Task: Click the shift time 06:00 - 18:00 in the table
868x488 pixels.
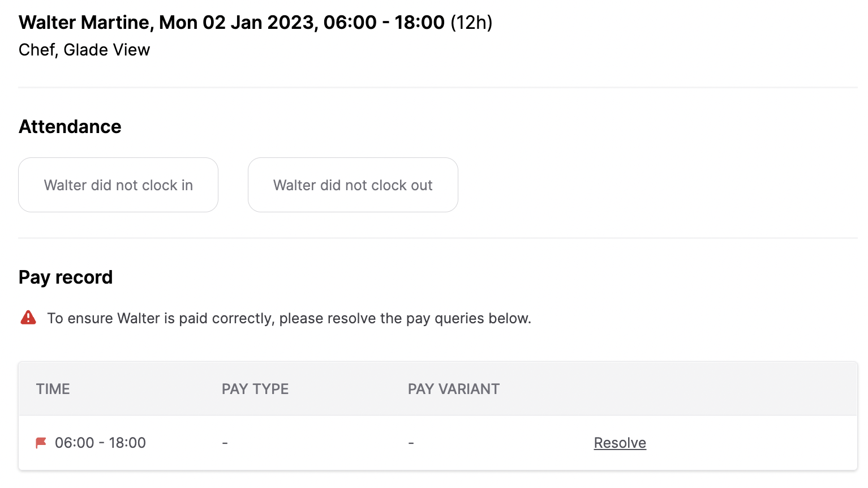Action: (101, 442)
